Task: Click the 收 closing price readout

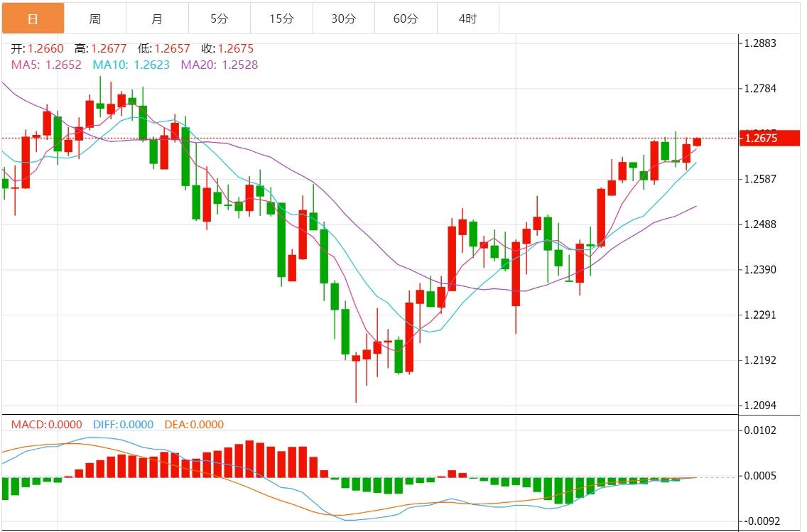Action: [x=227, y=49]
